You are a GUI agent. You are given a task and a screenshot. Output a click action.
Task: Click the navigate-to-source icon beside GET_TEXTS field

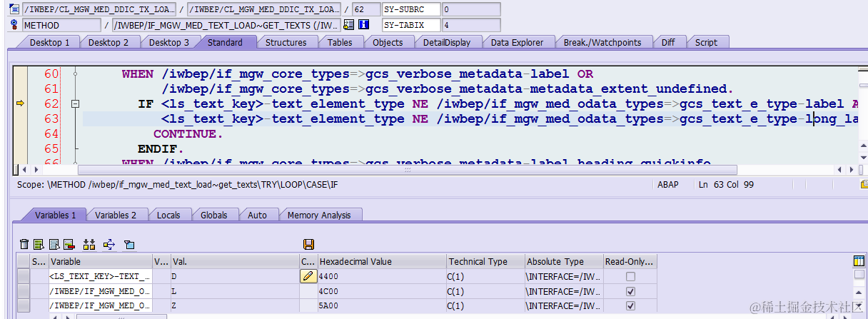click(348, 25)
